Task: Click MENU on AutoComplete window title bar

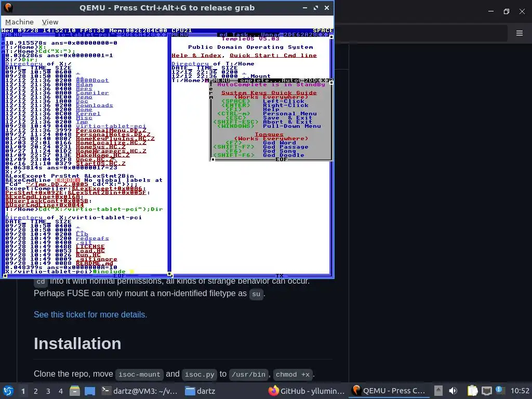Action: [221, 81]
